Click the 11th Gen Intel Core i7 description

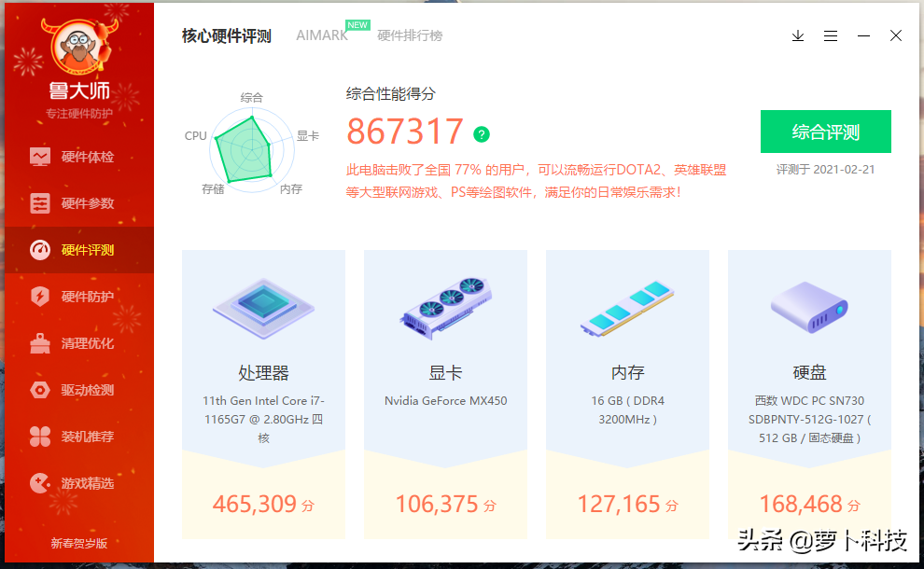pos(263,420)
